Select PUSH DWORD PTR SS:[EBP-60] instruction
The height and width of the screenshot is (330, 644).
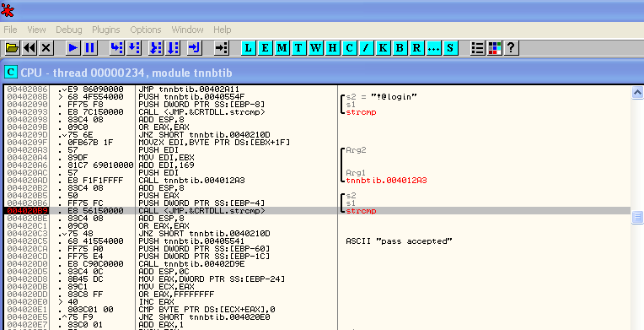point(204,248)
